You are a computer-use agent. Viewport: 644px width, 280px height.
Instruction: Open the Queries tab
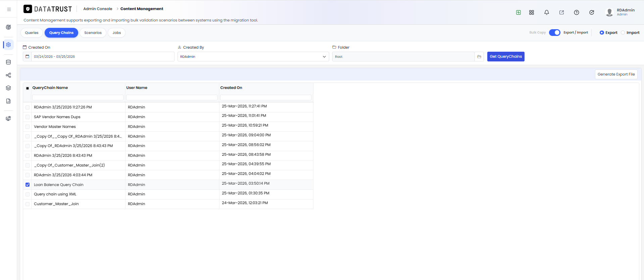pyautogui.click(x=32, y=33)
